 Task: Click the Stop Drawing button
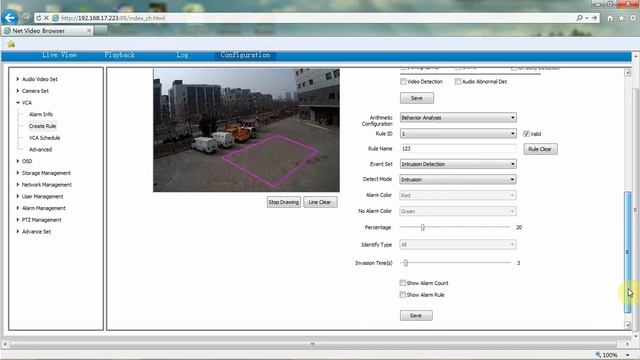pyautogui.click(x=284, y=202)
